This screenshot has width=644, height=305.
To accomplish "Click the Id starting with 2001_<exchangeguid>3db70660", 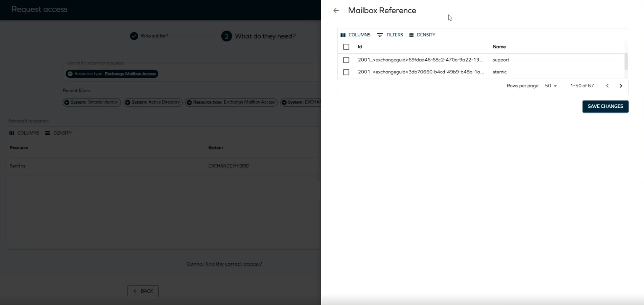I will tap(421, 72).
